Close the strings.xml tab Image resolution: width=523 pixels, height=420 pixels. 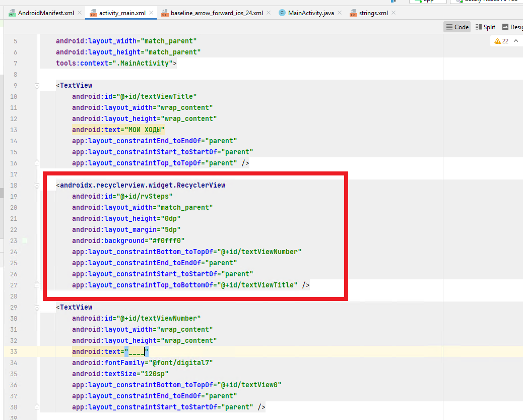[x=394, y=13]
